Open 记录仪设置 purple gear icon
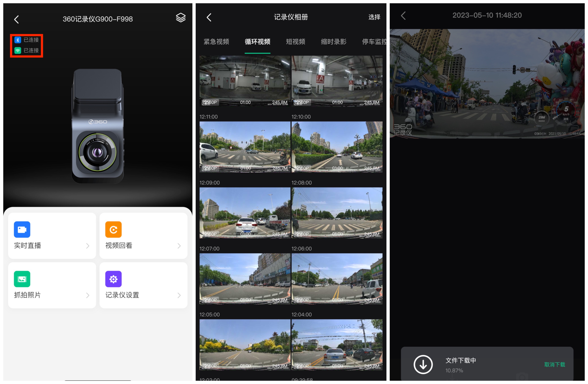This screenshot has height=384, width=588. click(113, 279)
